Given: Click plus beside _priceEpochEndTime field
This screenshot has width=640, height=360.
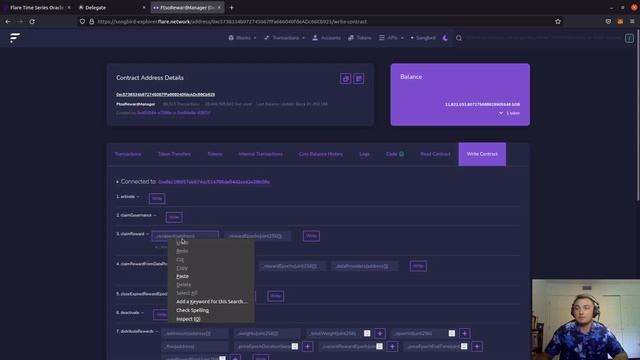Looking at the screenshot, I should click(x=477, y=347).
